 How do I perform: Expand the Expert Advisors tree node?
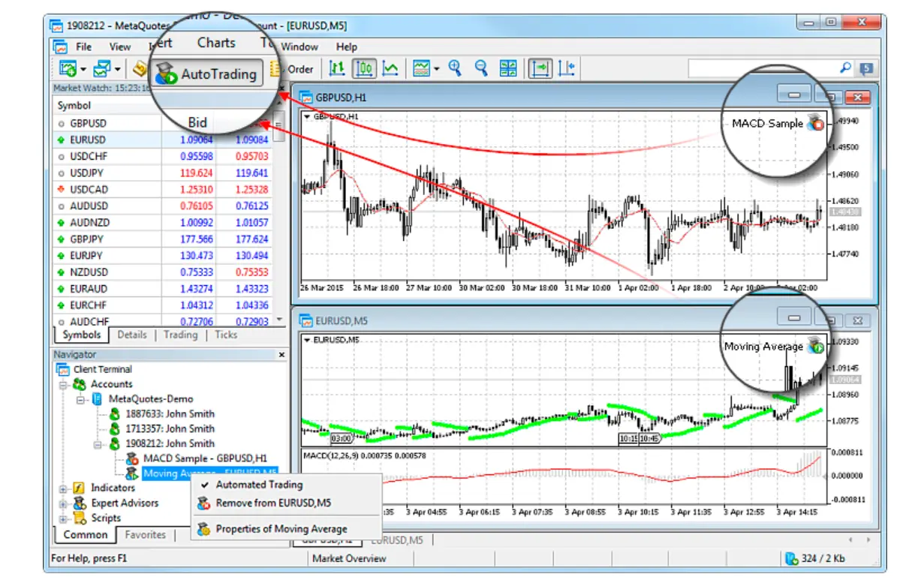tap(63, 503)
